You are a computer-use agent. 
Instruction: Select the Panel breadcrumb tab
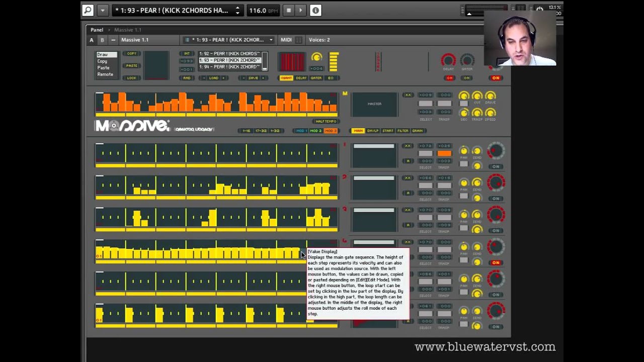(x=97, y=30)
